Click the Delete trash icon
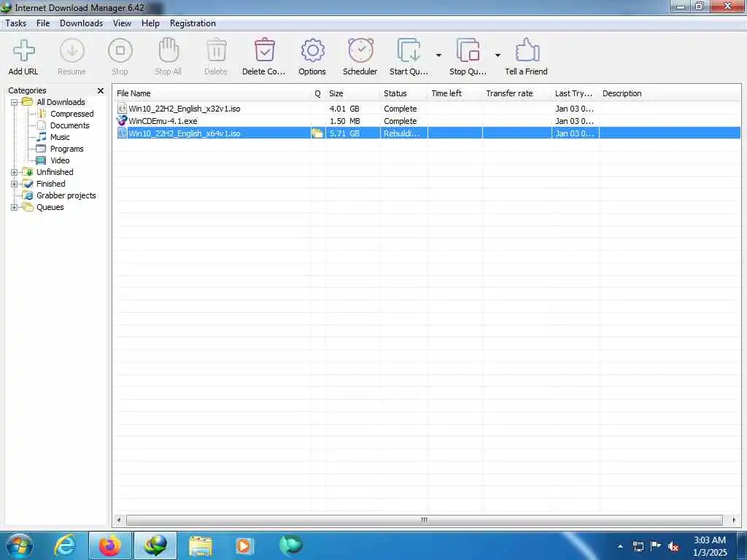 click(x=216, y=50)
